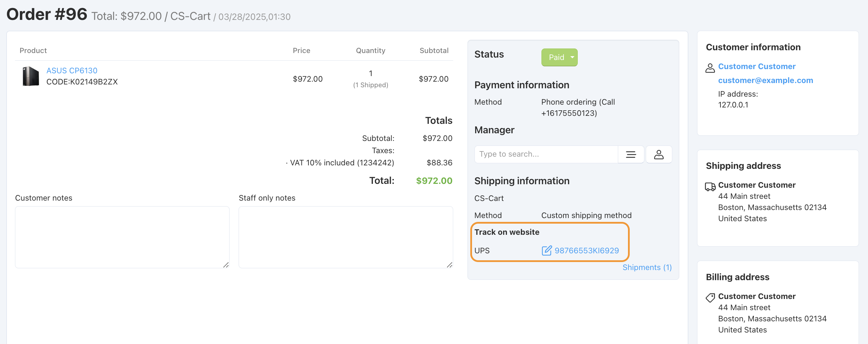Focus the Customer notes text area
Viewport: 868px width, 344px height.
[x=122, y=237]
